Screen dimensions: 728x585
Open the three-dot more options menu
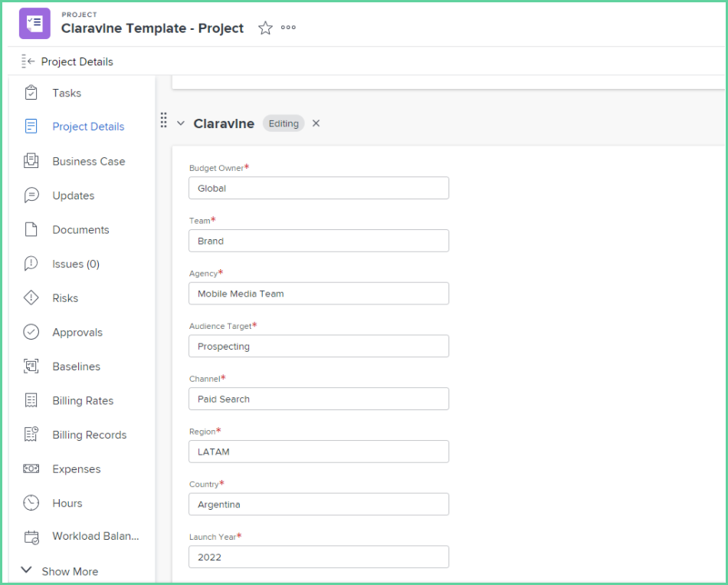288,28
